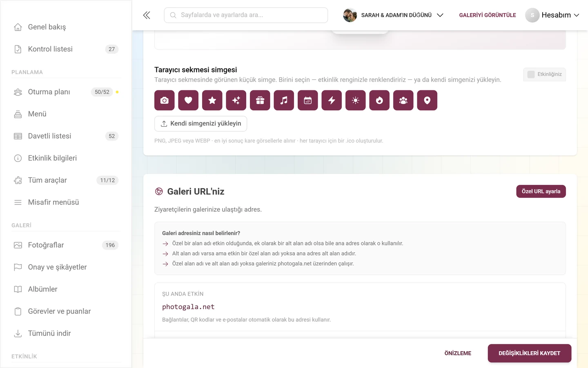Select the calendar favicon icon

tap(308, 100)
